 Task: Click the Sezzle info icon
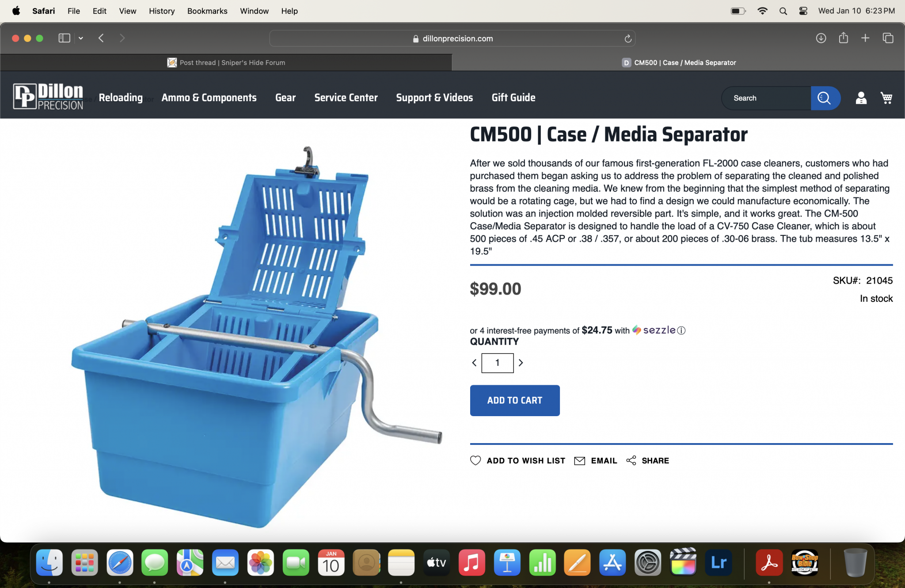coord(681,330)
